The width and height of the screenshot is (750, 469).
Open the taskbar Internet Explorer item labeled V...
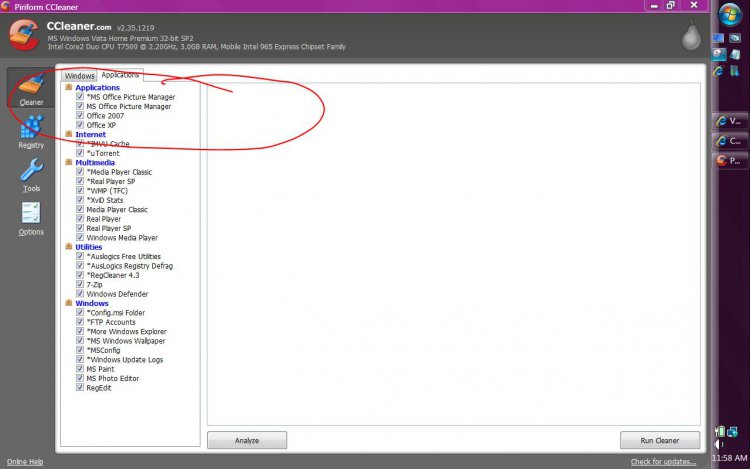coord(730,121)
